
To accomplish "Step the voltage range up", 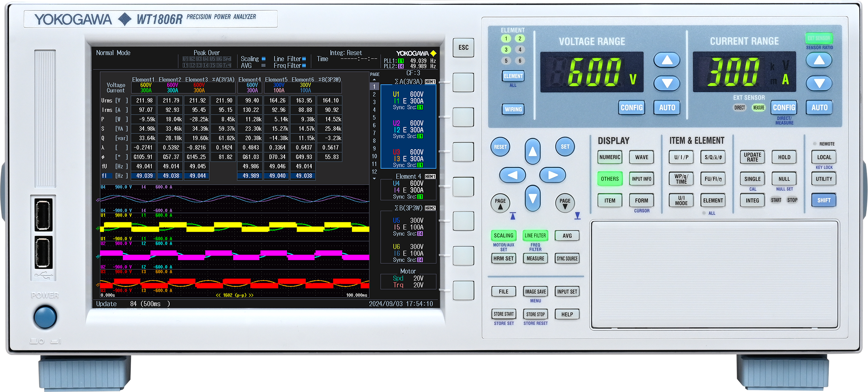I will click(667, 60).
